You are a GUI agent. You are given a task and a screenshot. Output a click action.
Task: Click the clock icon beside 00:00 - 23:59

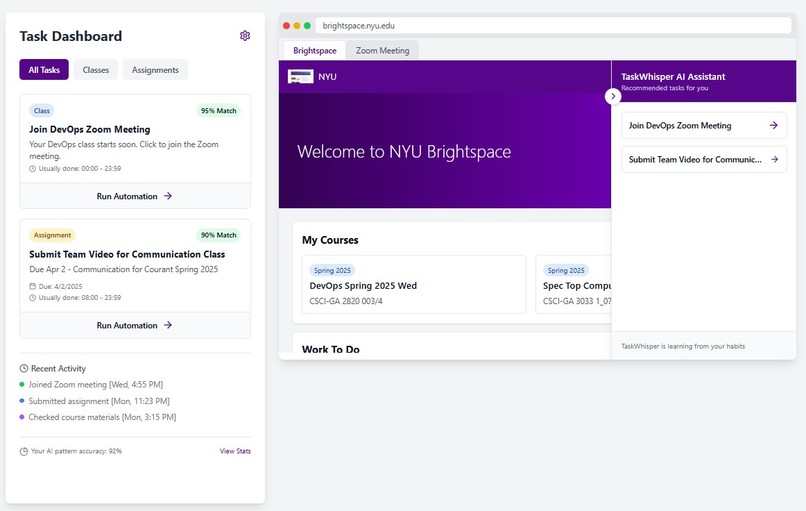coord(32,169)
